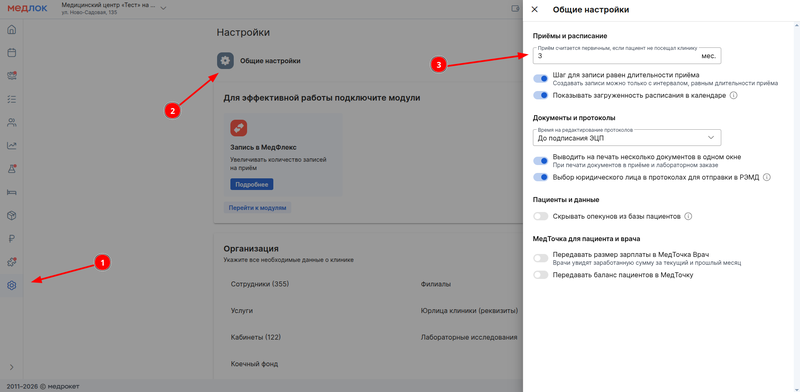Click info icon next to Показывать загруженность расписания
The height and width of the screenshot is (392, 800).
pyautogui.click(x=734, y=95)
